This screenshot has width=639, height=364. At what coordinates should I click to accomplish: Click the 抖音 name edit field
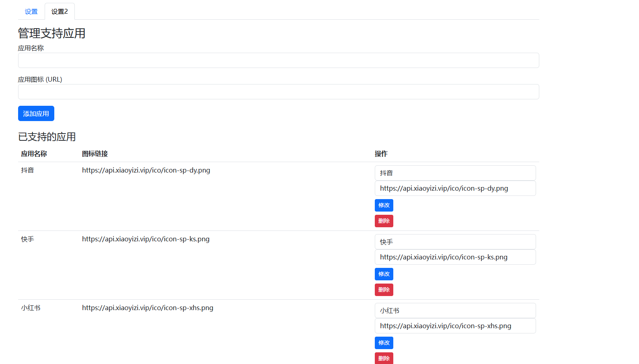point(455,173)
